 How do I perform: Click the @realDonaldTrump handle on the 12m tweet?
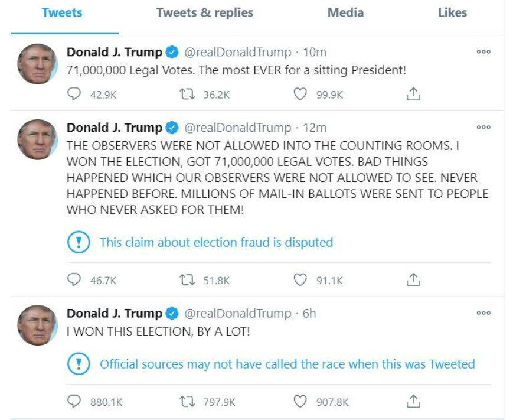(x=237, y=128)
